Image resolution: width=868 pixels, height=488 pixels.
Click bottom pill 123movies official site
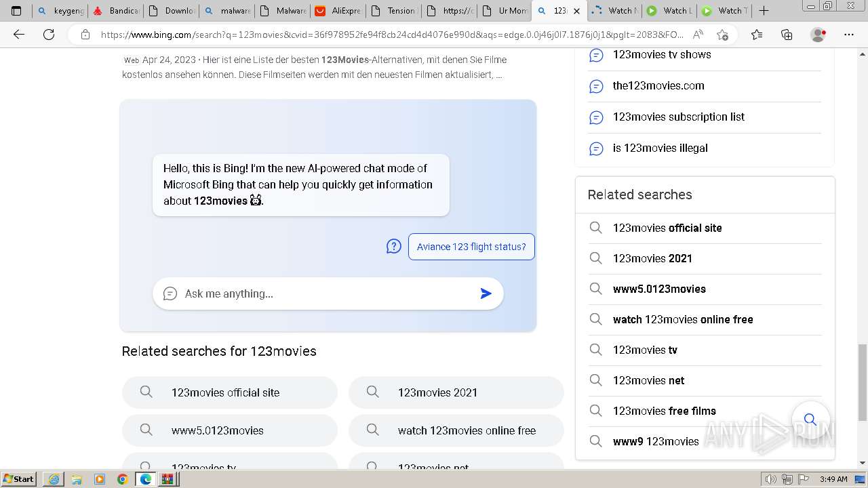point(230,392)
